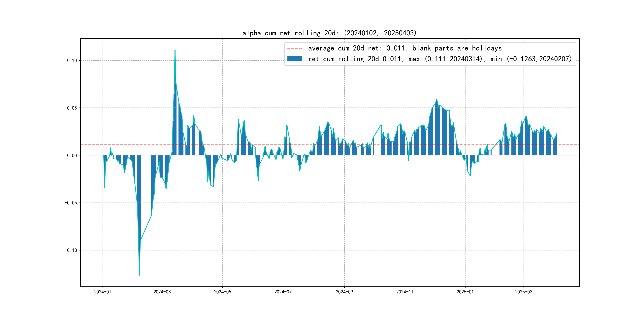Click the red dashed legend line sample

click(295, 48)
